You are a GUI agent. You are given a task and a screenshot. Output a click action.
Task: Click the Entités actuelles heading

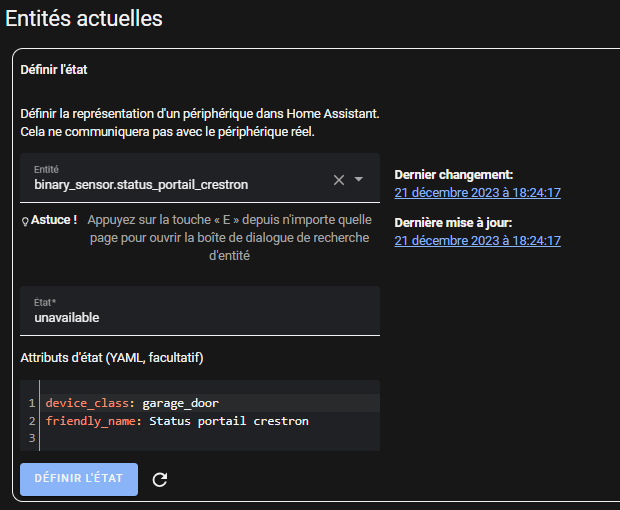click(84, 18)
